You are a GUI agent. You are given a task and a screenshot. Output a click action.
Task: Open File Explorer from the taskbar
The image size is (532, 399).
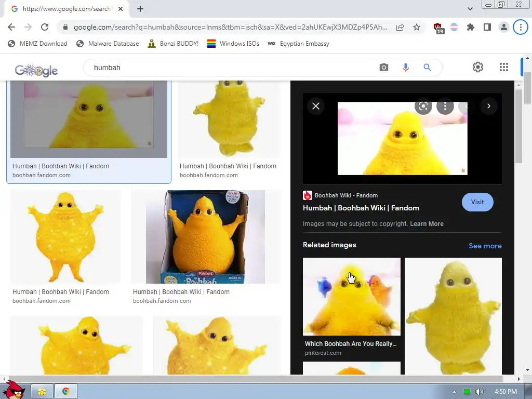coord(42,392)
